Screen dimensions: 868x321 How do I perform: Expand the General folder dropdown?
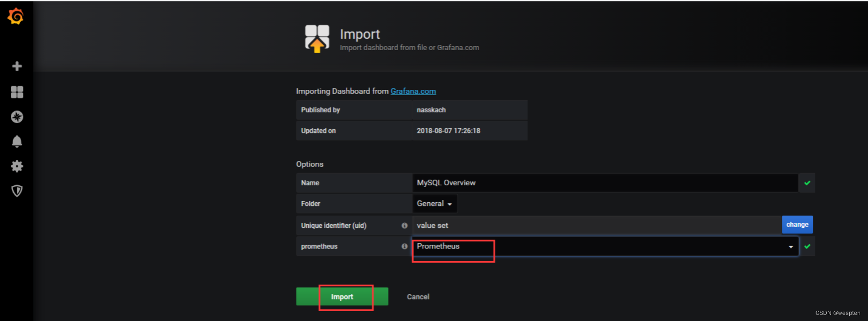click(434, 204)
